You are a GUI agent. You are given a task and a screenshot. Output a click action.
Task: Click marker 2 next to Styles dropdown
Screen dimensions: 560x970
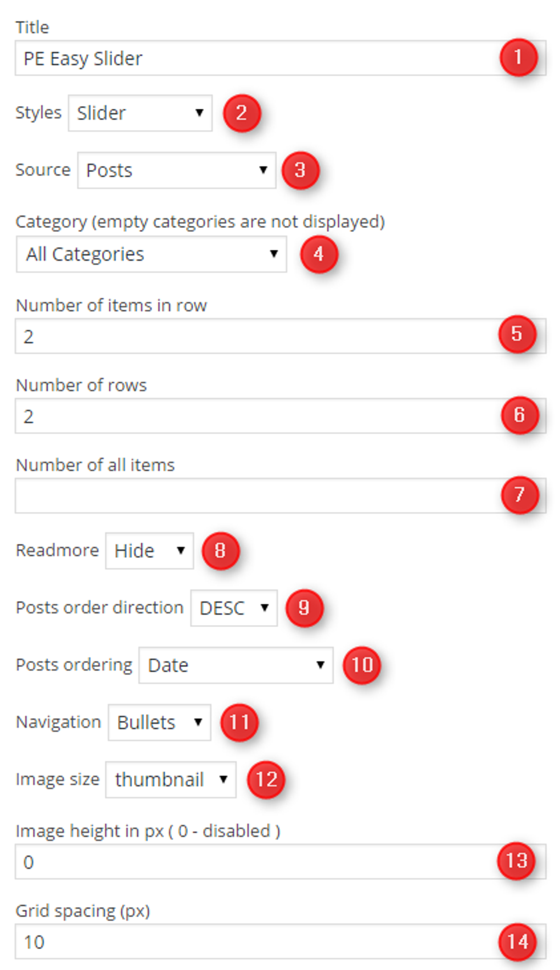coord(243,112)
